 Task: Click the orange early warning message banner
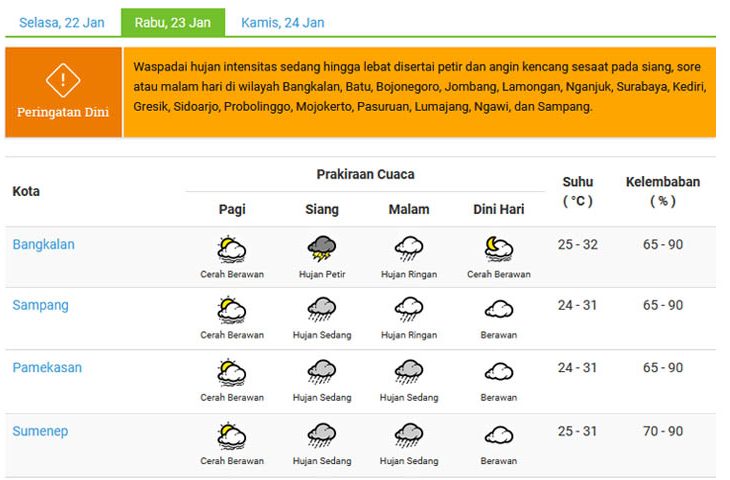(x=419, y=92)
